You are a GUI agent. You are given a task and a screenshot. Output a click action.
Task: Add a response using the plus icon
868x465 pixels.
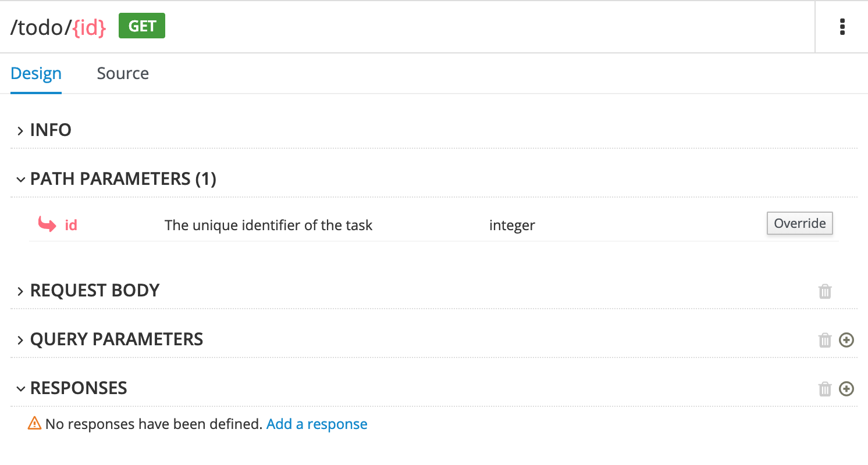pos(846,389)
